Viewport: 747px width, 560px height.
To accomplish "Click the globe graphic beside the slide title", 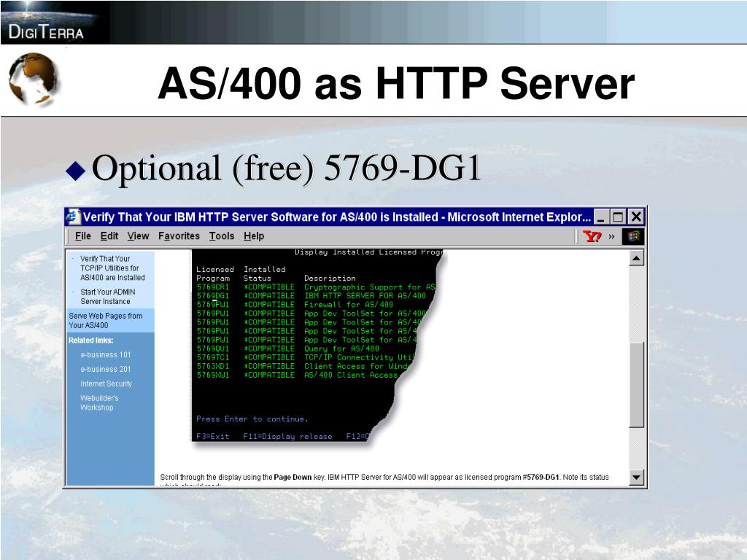I will pos(34,79).
